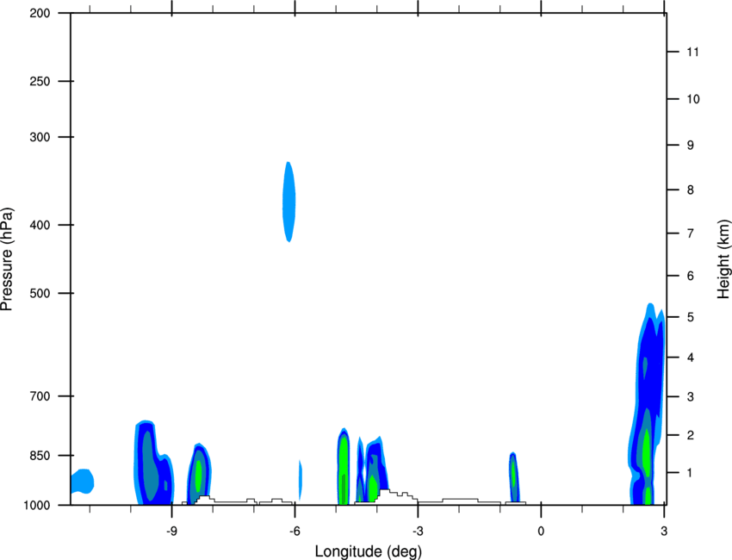Pick the 7 km height label
Screen dimensions: 732x560
coord(691,233)
